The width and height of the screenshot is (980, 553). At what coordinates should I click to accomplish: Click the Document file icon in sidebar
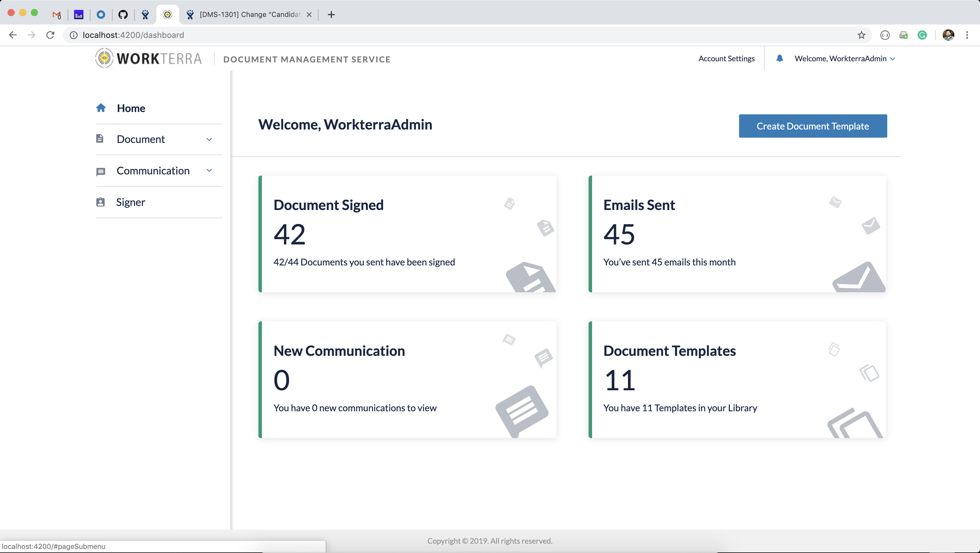pos(100,139)
